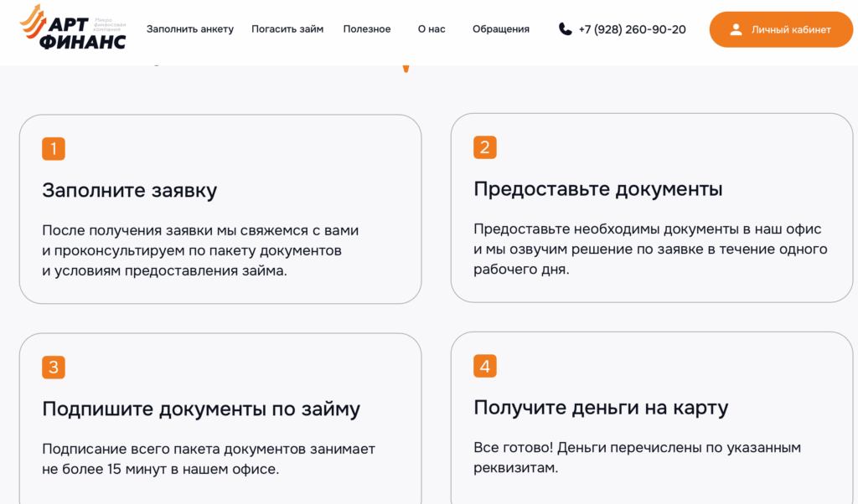
Task: Click the Арт Финанс logo
Action: (x=72, y=28)
